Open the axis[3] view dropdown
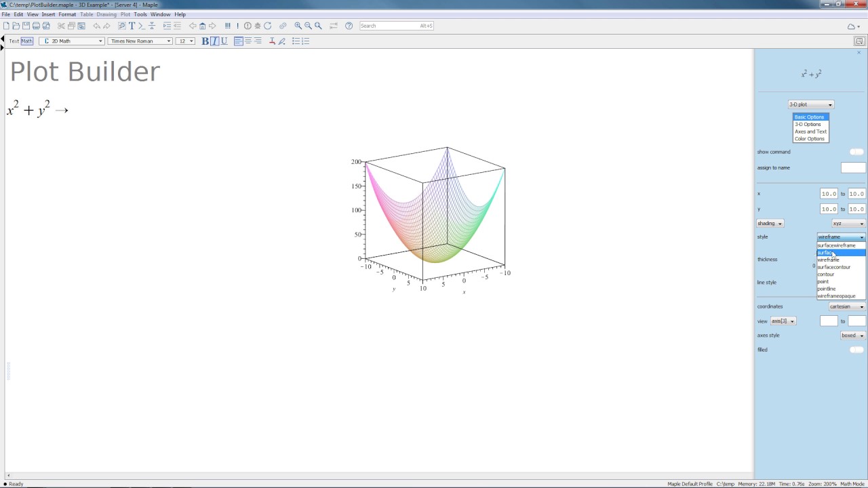The height and width of the screenshot is (488, 868). [783, 321]
